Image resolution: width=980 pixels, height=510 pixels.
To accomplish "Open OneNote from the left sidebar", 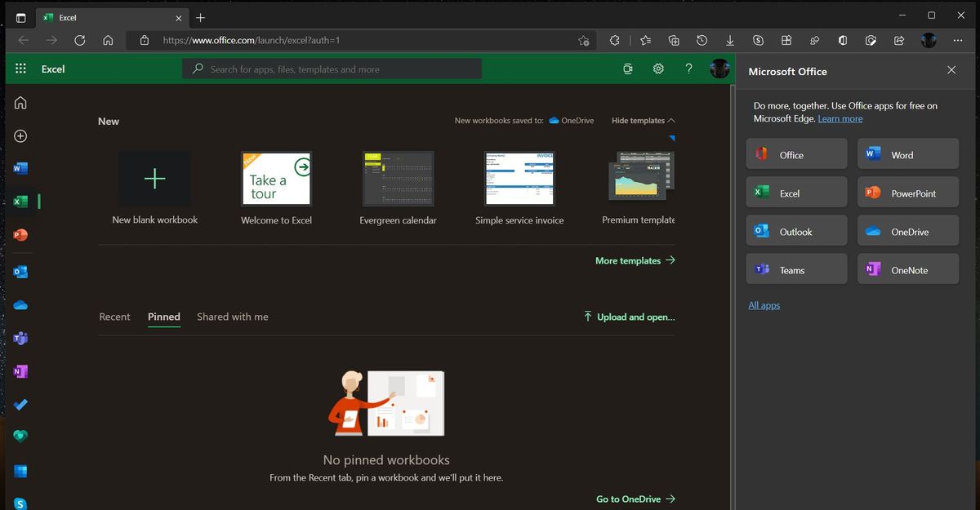I will tap(20, 371).
